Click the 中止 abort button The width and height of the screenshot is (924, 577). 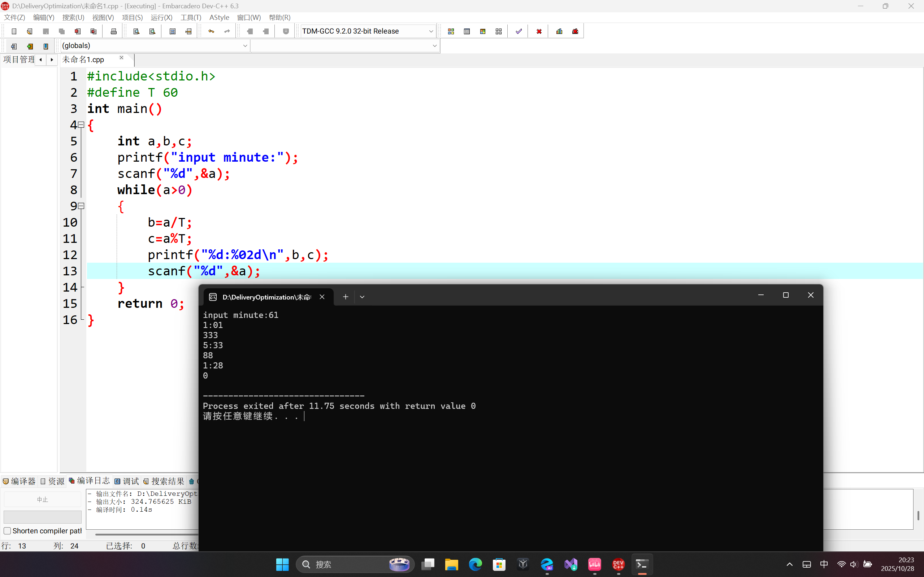[x=42, y=499]
